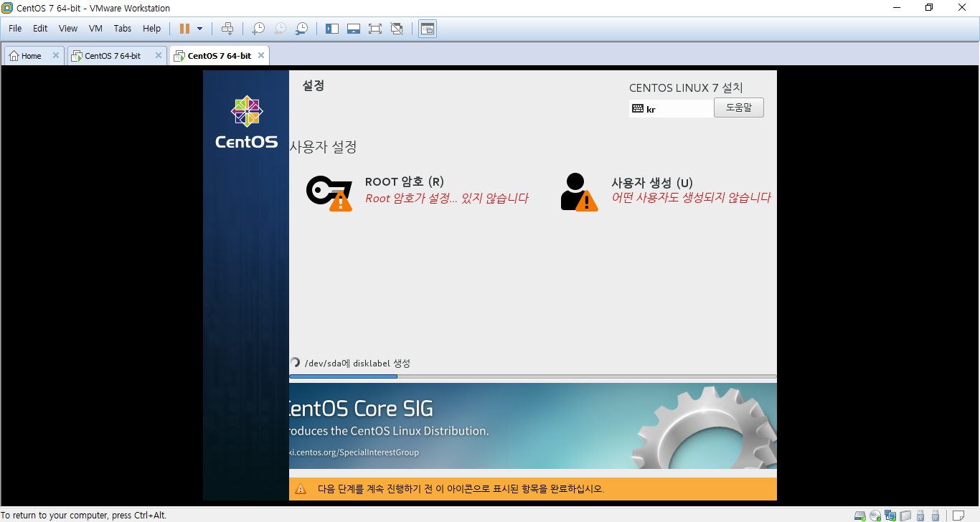Restore down the VMware Workstation window
The image size is (980, 522).
click(x=929, y=8)
